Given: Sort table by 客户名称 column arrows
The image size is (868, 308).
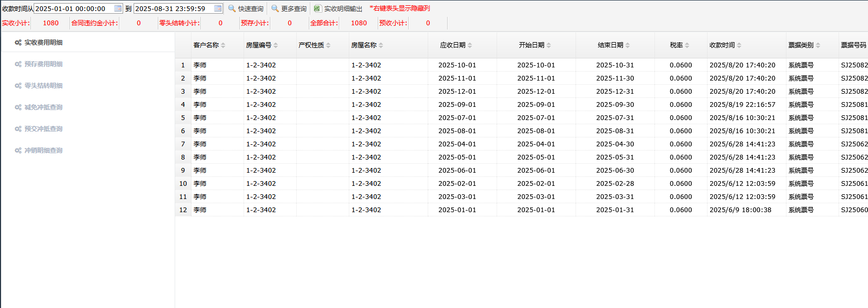Looking at the screenshot, I should [x=223, y=45].
